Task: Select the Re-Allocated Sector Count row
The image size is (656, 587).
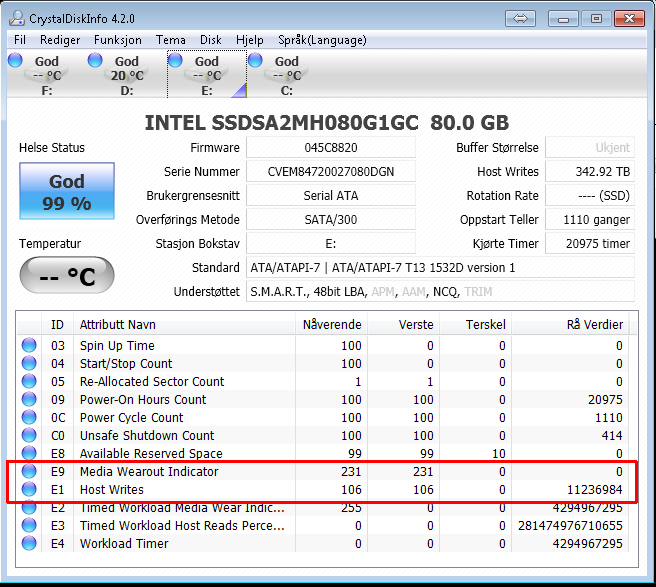Action: tap(323, 381)
